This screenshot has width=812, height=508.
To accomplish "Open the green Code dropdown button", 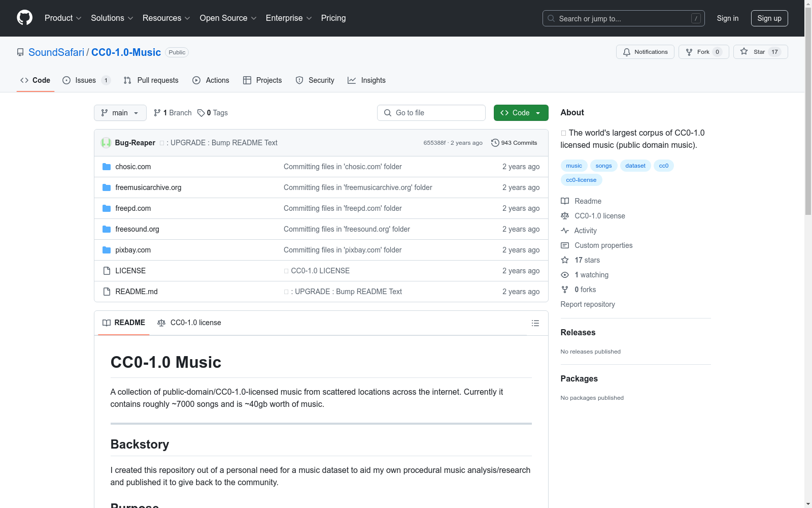I will click(x=521, y=113).
